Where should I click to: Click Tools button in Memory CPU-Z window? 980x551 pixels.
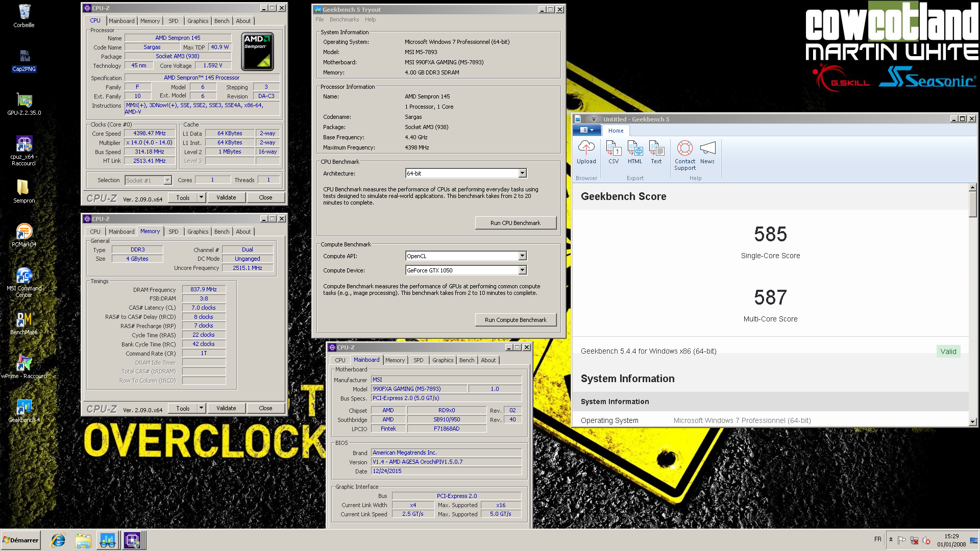click(x=183, y=408)
